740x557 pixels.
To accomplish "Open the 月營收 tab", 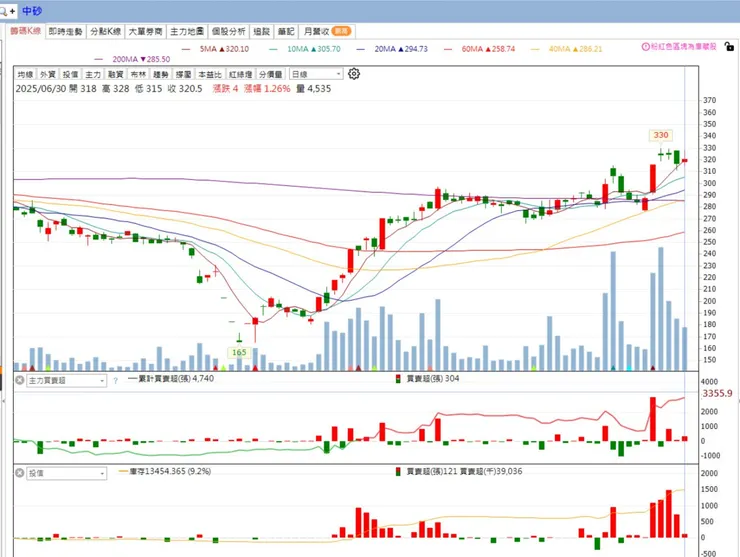I will (327, 31).
